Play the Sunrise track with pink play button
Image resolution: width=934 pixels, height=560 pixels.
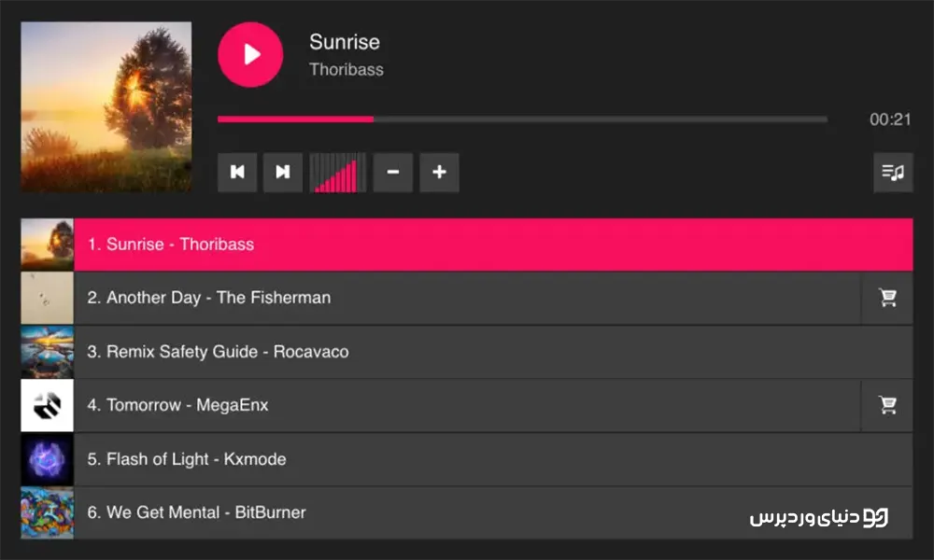(x=250, y=55)
